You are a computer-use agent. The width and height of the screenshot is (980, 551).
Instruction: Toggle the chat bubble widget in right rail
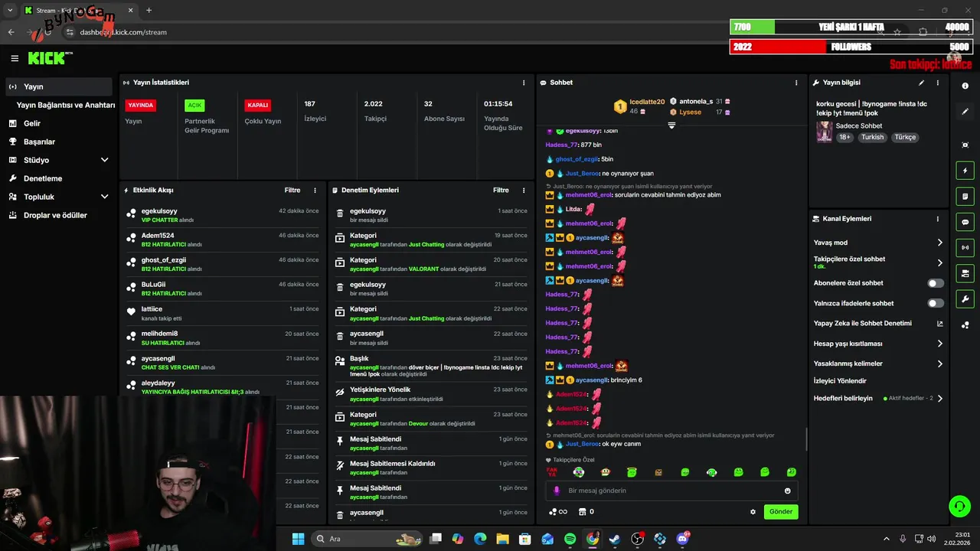(x=965, y=222)
